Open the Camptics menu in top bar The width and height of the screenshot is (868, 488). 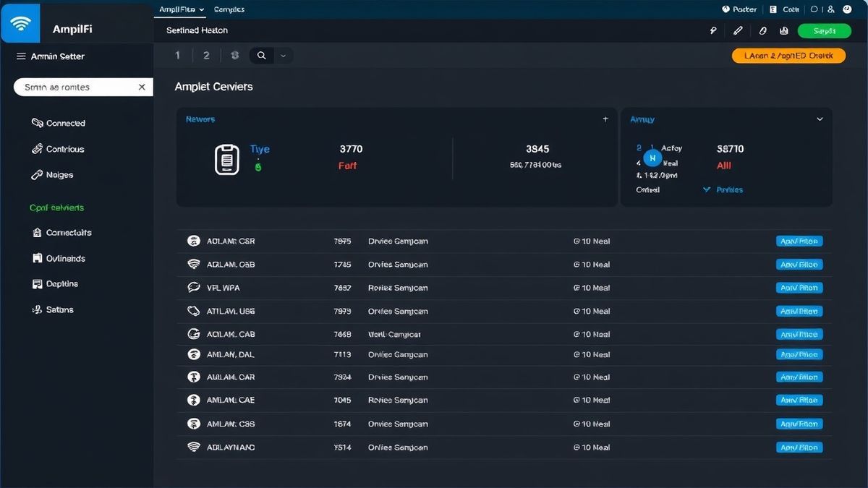229,9
